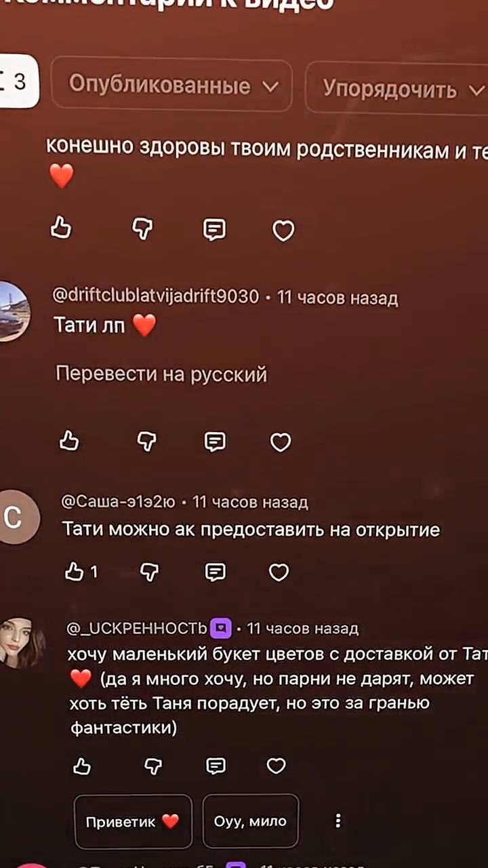
Task: Choose the Оуу, мило quick reply
Action: tap(251, 822)
